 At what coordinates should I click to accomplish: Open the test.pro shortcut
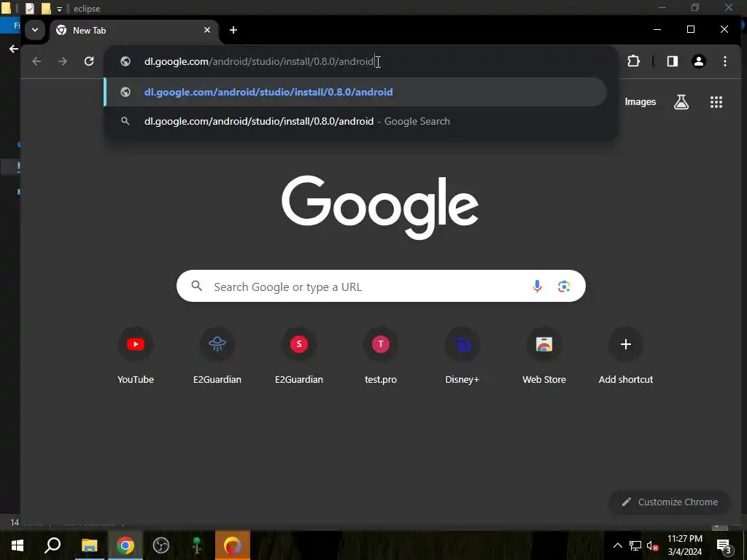381,356
